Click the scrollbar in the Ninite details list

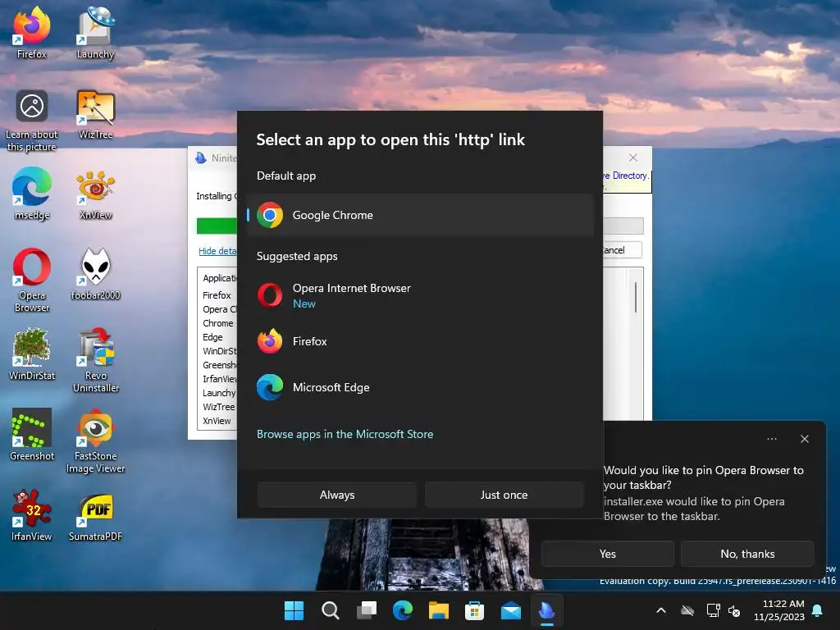click(636, 297)
